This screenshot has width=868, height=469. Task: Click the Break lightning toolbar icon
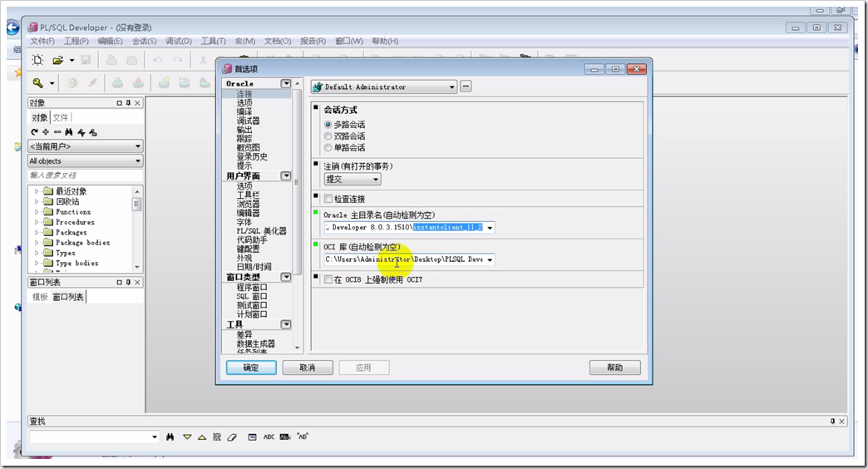click(x=92, y=83)
